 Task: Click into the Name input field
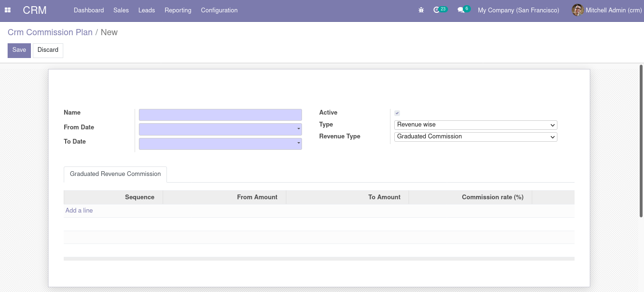coord(220,115)
